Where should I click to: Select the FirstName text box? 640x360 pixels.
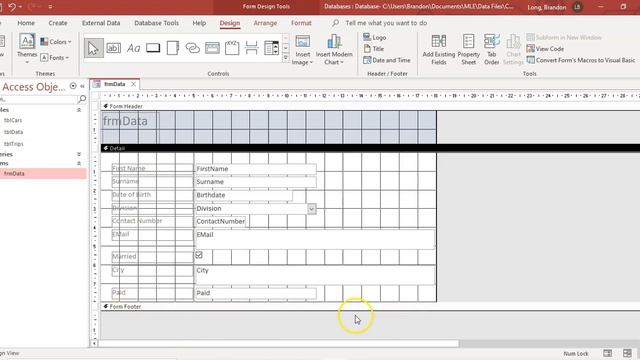click(256, 169)
